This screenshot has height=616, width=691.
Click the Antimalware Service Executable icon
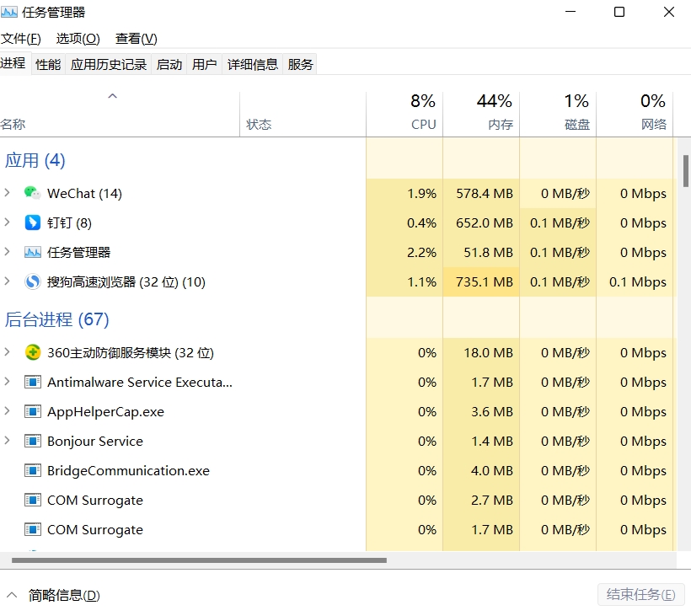point(32,382)
